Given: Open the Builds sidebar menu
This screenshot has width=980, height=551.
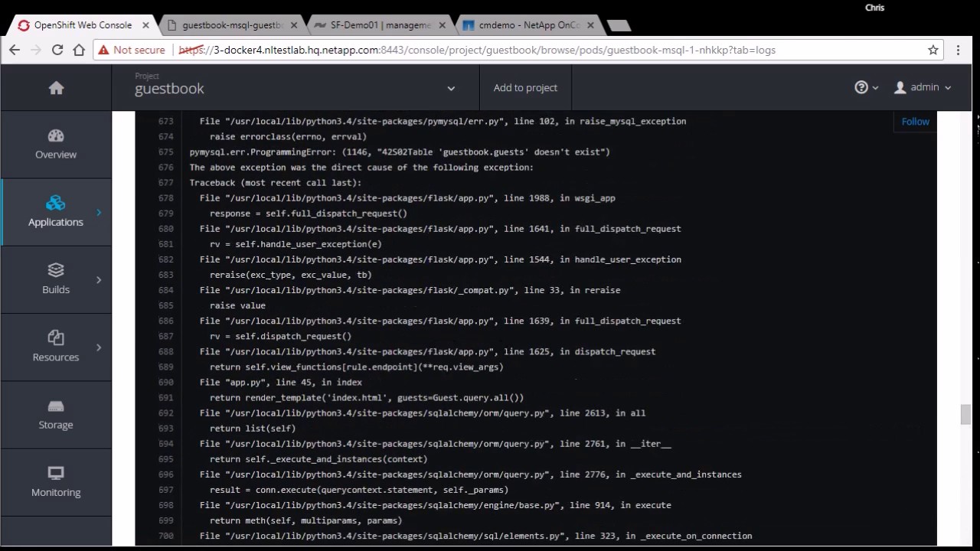Looking at the screenshot, I should pyautogui.click(x=56, y=279).
